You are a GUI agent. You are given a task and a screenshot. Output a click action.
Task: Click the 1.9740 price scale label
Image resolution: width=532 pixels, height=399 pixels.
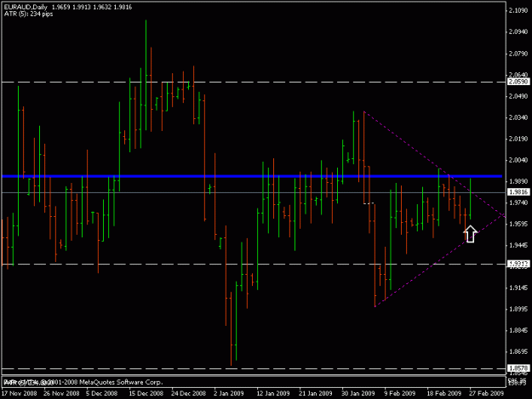[518, 202]
